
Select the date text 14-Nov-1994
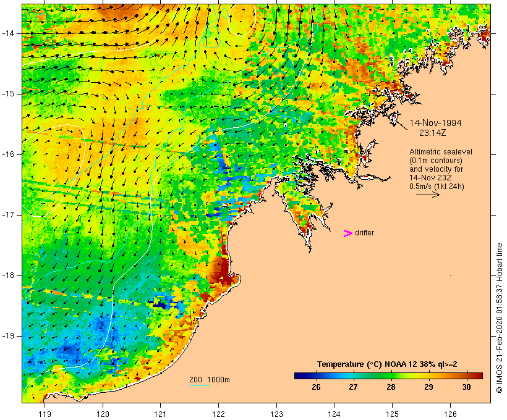pyautogui.click(x=435, y=123)
